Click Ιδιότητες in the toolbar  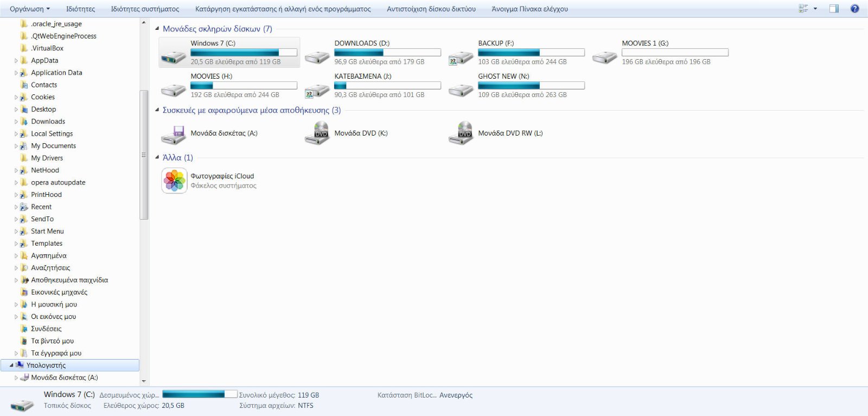[80, 9]
